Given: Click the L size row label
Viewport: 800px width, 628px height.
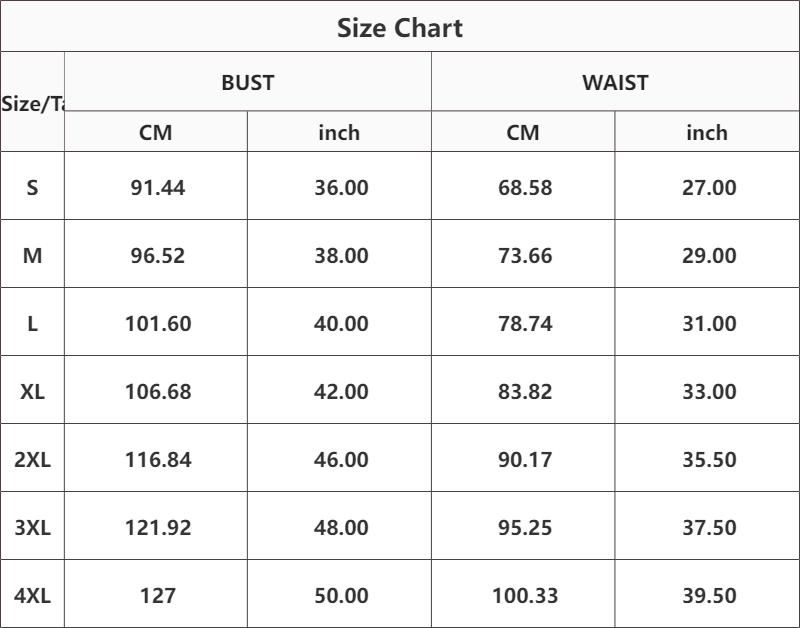Looking at the screenshot, I should (x=32, y=323).
